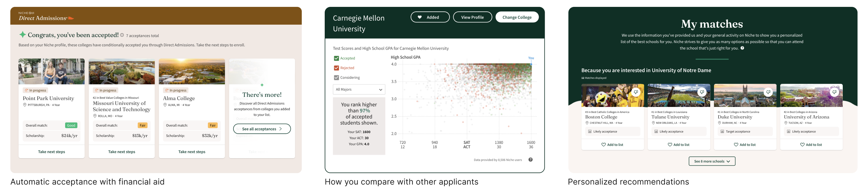Open the Alma College campus photo
Screen dimensions: 868x192
192,71
